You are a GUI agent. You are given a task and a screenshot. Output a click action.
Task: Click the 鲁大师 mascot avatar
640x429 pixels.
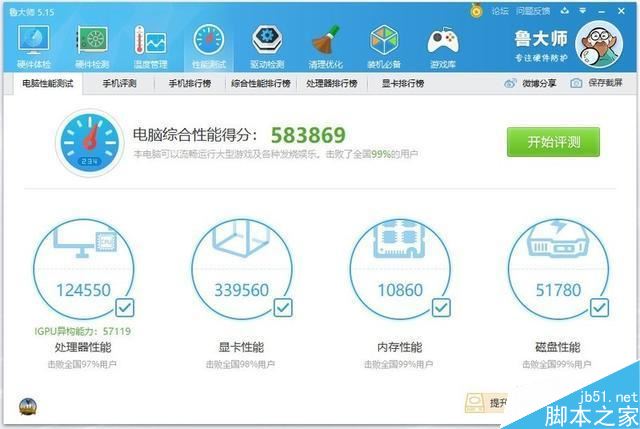point(599,44)
